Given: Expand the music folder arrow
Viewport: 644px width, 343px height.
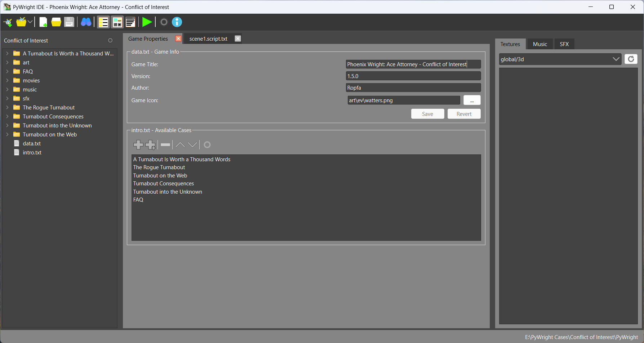Looking at the screenshot, I should click(7, 89).
